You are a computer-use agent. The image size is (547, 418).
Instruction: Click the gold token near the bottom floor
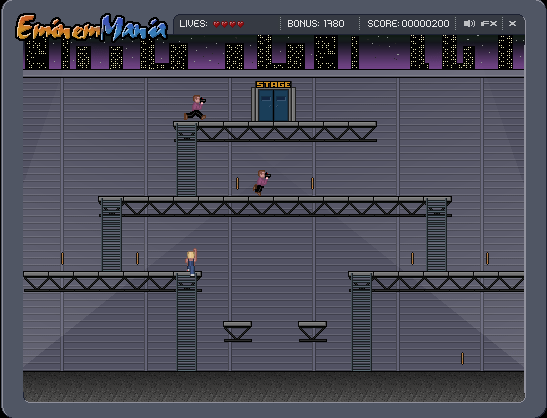pyautogui.click(x=463, y=358)
